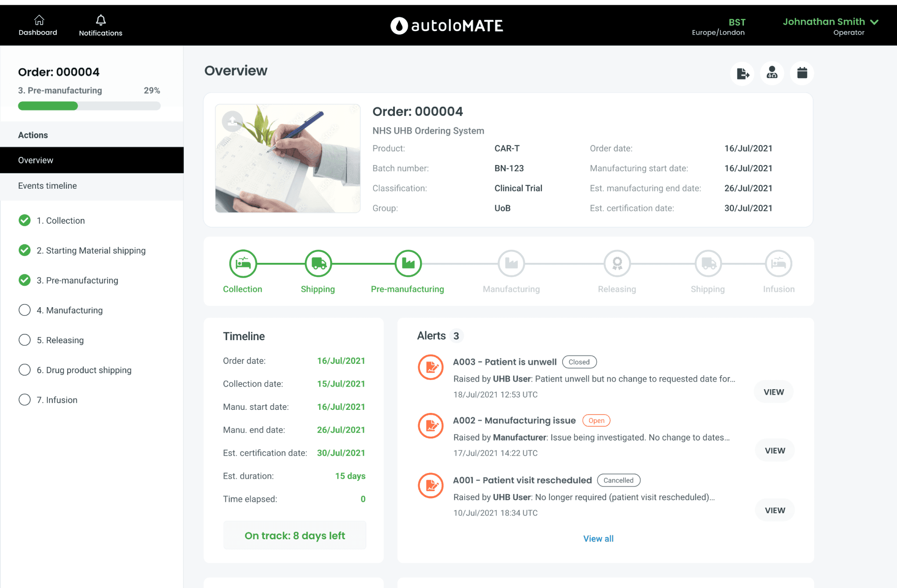Select the 5. Releasing step circle

pos(25,340)
